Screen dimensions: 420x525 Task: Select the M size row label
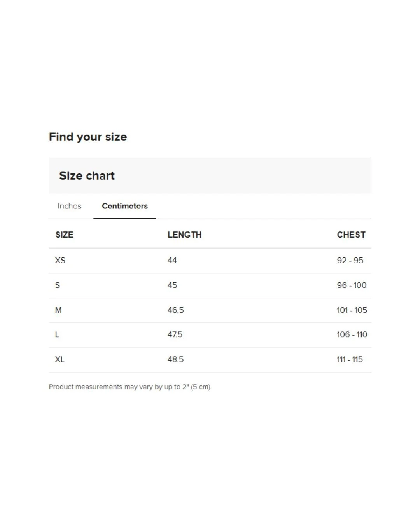[58, 310]
